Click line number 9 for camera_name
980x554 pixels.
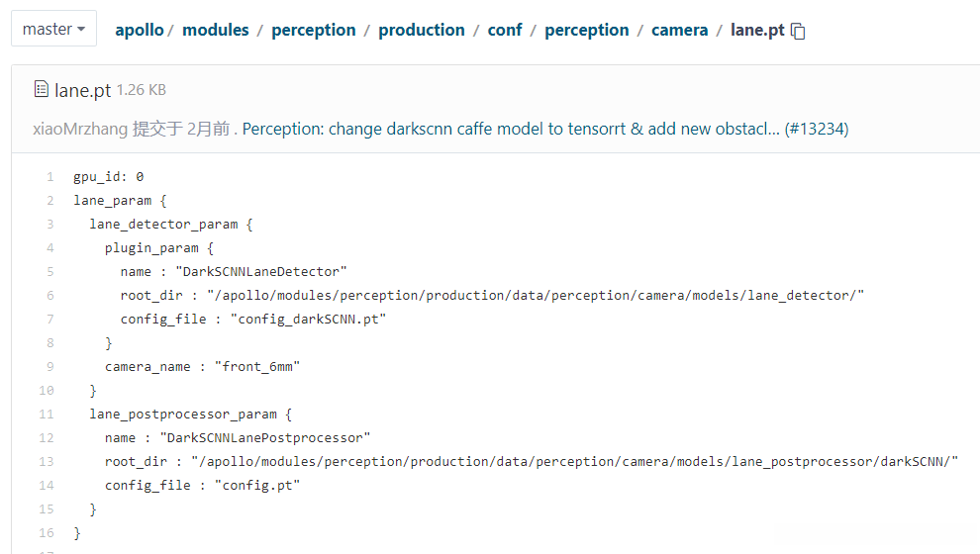click(49, 367)
